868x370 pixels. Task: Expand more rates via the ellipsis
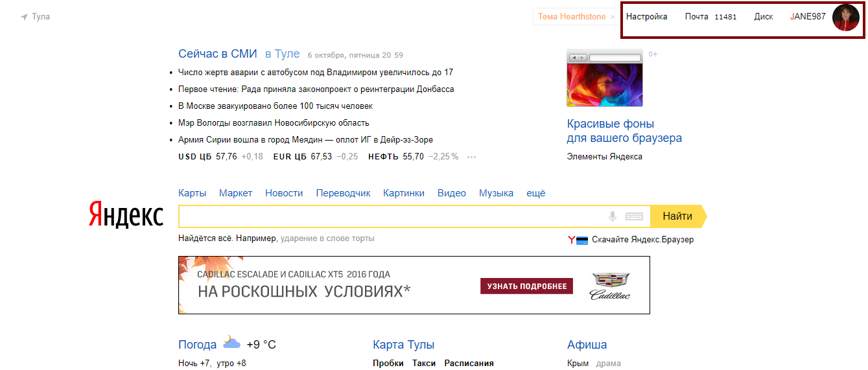pyautogui.click(x=471, y=157)
